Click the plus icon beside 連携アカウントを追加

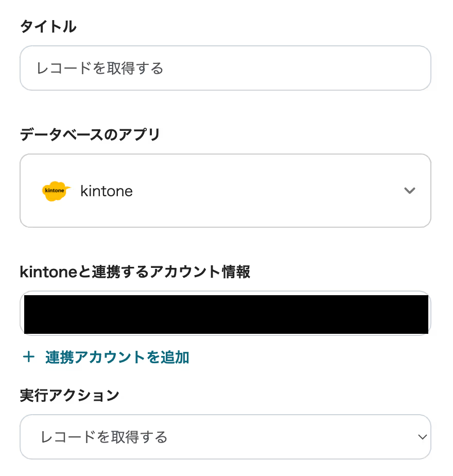pyautogui.click(x=29, y=357)
